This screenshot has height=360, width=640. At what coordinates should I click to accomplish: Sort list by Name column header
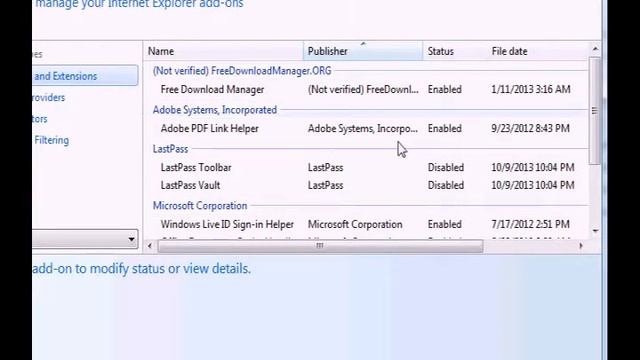(x=223, y=51)
